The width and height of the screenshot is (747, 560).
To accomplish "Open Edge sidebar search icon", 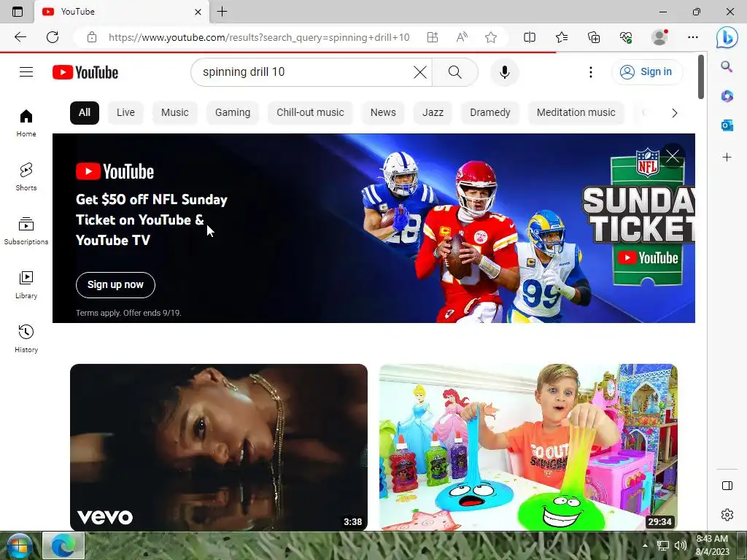I will click(727, 66).
